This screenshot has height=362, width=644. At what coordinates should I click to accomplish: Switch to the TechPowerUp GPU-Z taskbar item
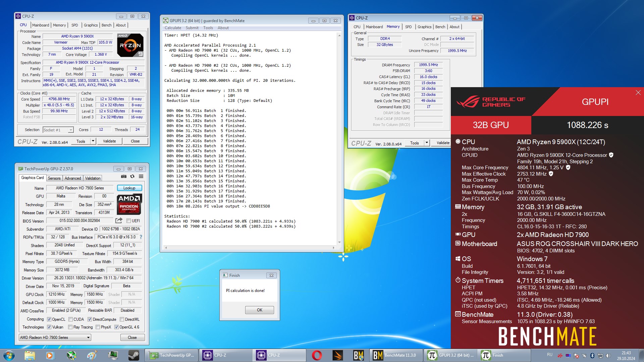[x=171, y=355]
